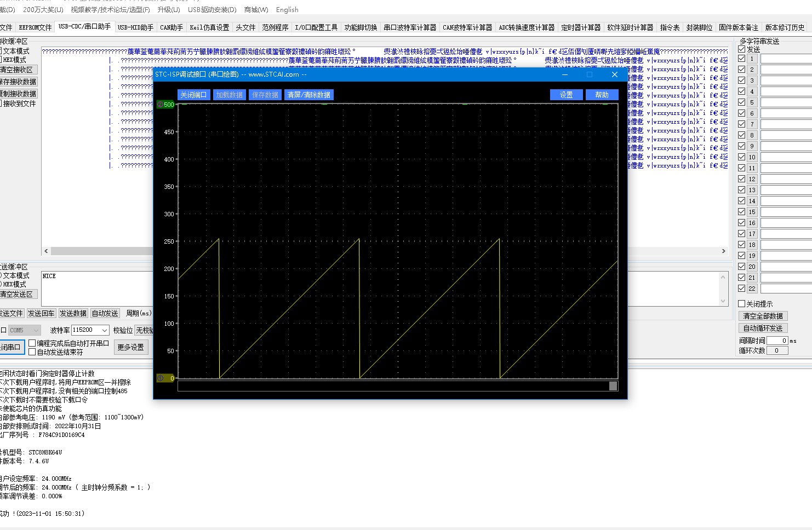This screenshot has width=812, height=530.
Task: Click 清空全部数据 in multi-string panel
Action: click(x=763, y=316)
